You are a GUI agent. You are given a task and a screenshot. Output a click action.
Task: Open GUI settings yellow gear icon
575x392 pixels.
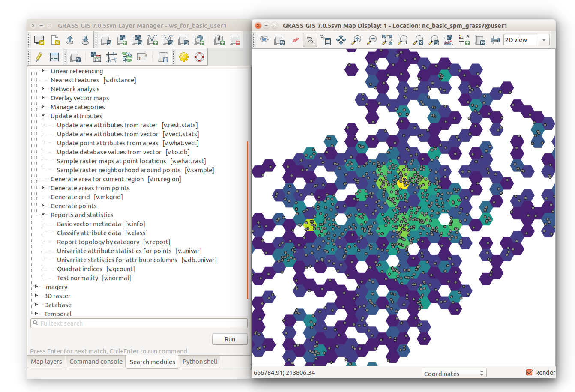pos(184,57)
